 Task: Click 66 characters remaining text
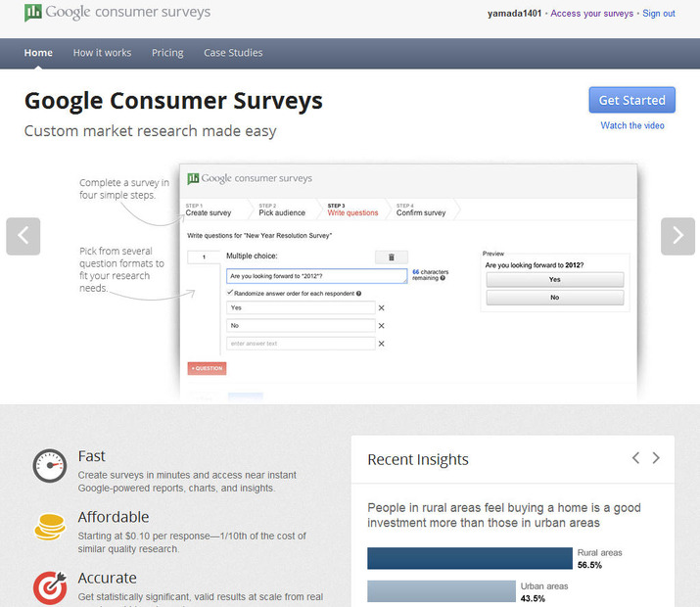[430, 275]
